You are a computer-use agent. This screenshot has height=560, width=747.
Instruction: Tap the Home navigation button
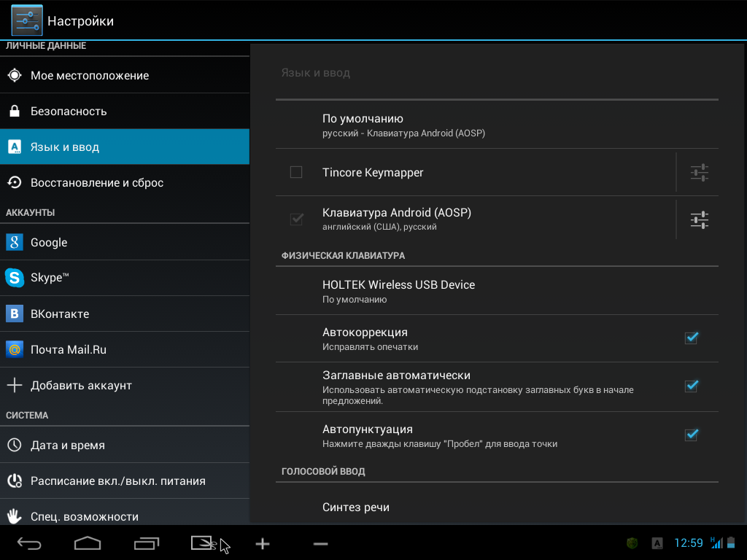tap(88, 543)
